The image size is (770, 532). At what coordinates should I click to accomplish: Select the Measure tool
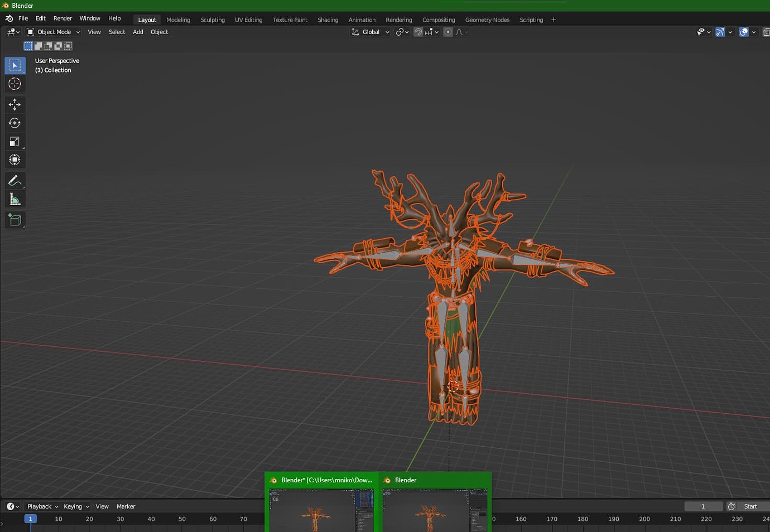click(x=15, y=199)
